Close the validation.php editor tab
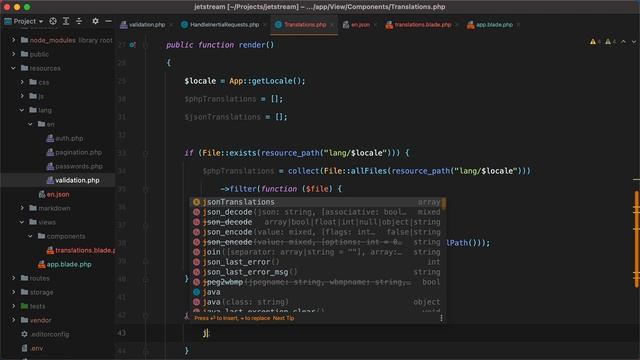 coord(171,25)
